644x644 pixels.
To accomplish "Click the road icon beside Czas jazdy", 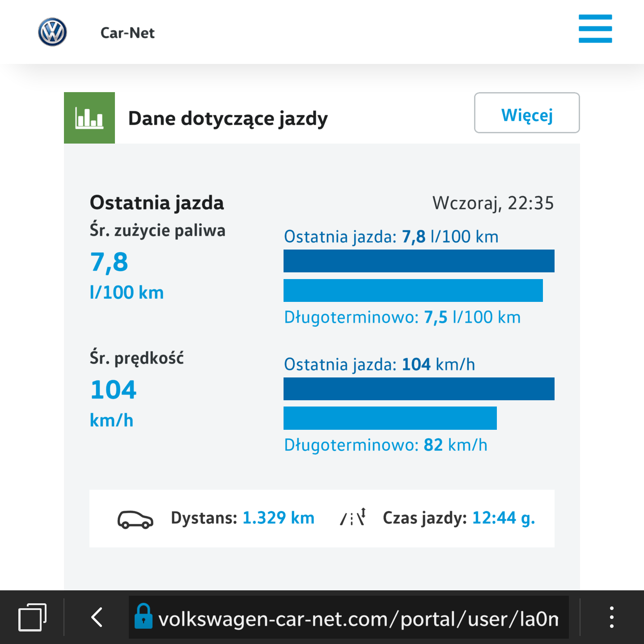I will (x=353, y=518).
